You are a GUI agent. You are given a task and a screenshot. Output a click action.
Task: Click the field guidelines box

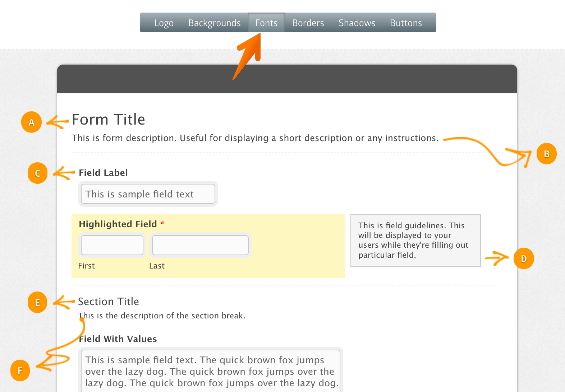(415, 240)
